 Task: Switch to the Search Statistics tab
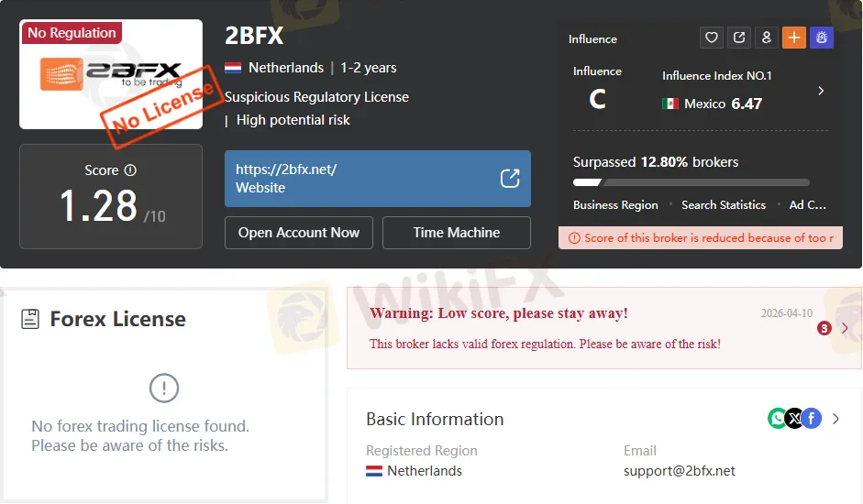click(724, 204)
